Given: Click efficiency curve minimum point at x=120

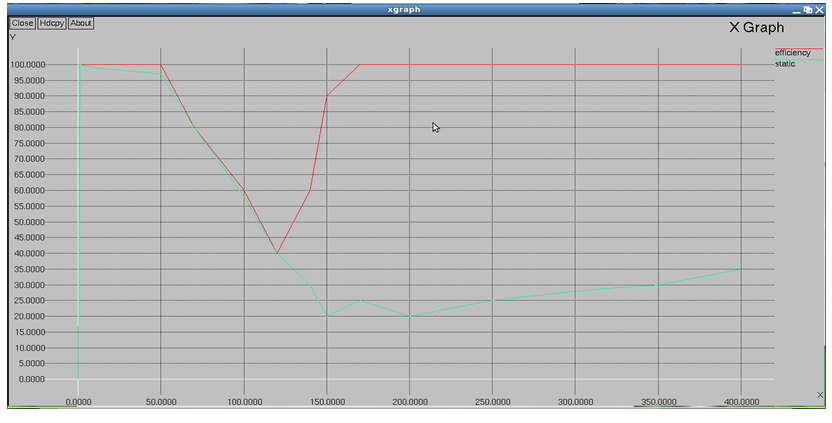Looking at the screenshot, I should (x=277, y=253).
